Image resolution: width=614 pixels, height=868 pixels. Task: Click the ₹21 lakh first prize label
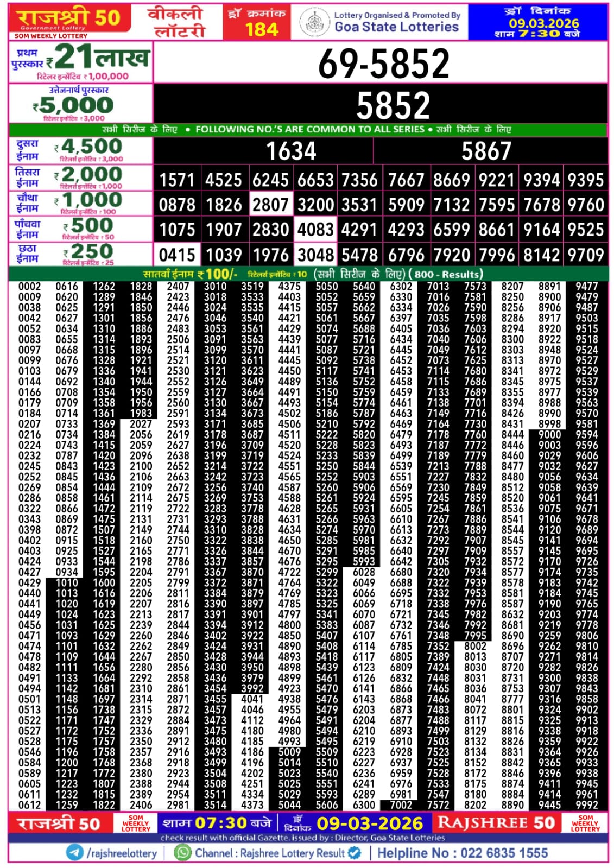point(80,62)
